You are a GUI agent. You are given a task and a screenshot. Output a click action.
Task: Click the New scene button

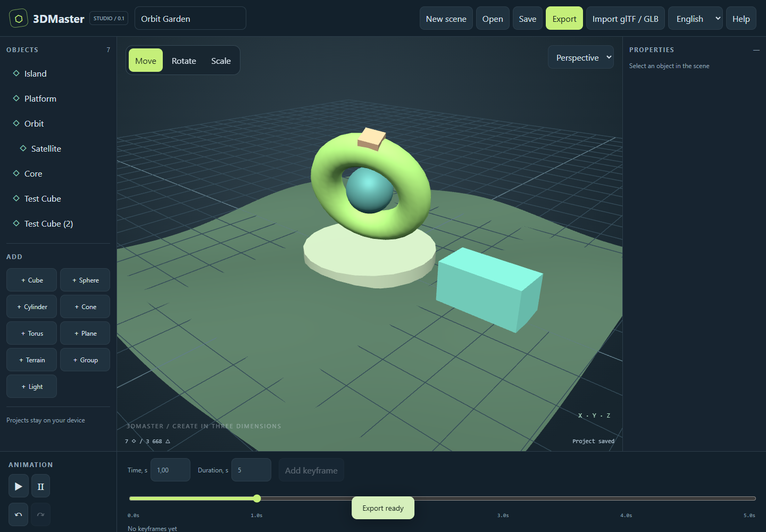446,19
